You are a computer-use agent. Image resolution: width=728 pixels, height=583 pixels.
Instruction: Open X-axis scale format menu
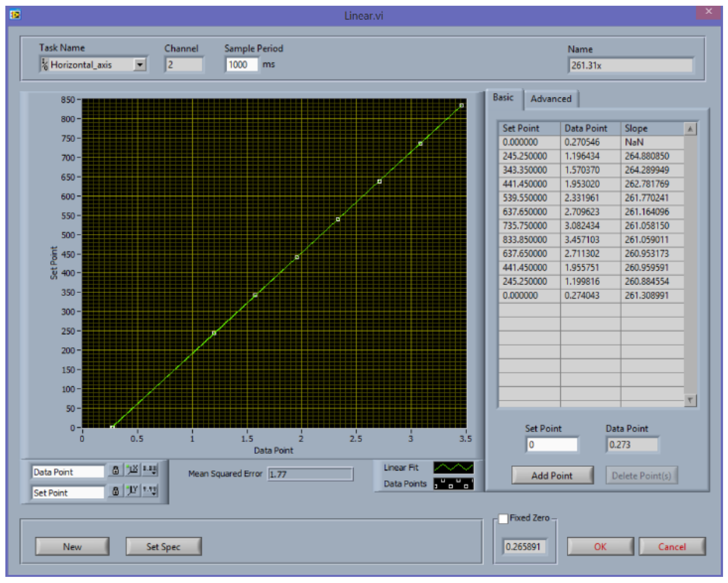pyautogui.click(x=150, y=470)
